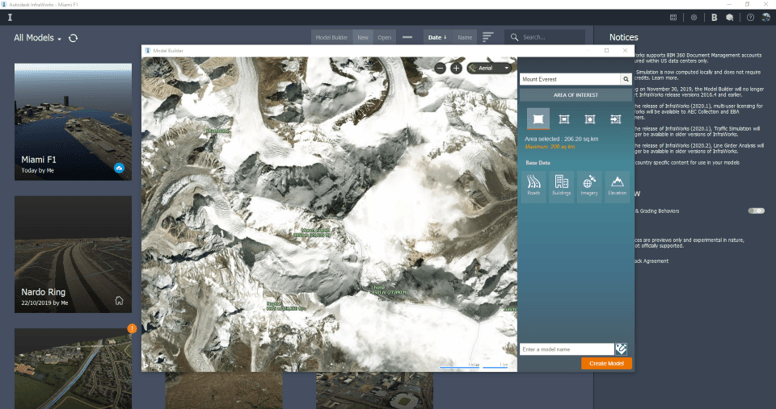Click the dash icon beside Open button
Viewport: 776px width, 409px height.
pyautogui.click(x=407, y=37)
